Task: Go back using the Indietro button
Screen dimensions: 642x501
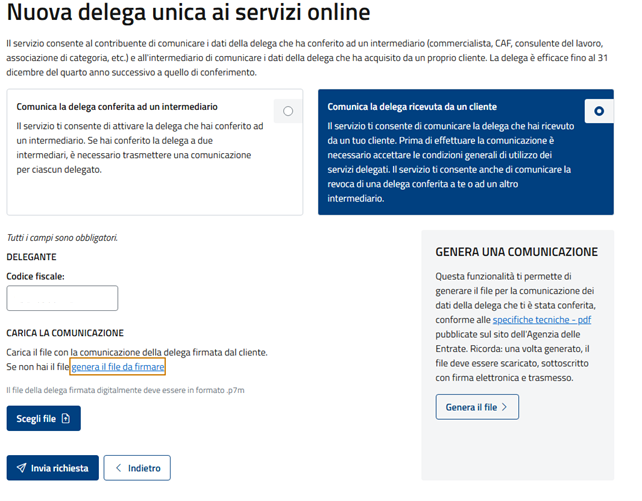Action: pyautogui.click(x=137, y=468)
